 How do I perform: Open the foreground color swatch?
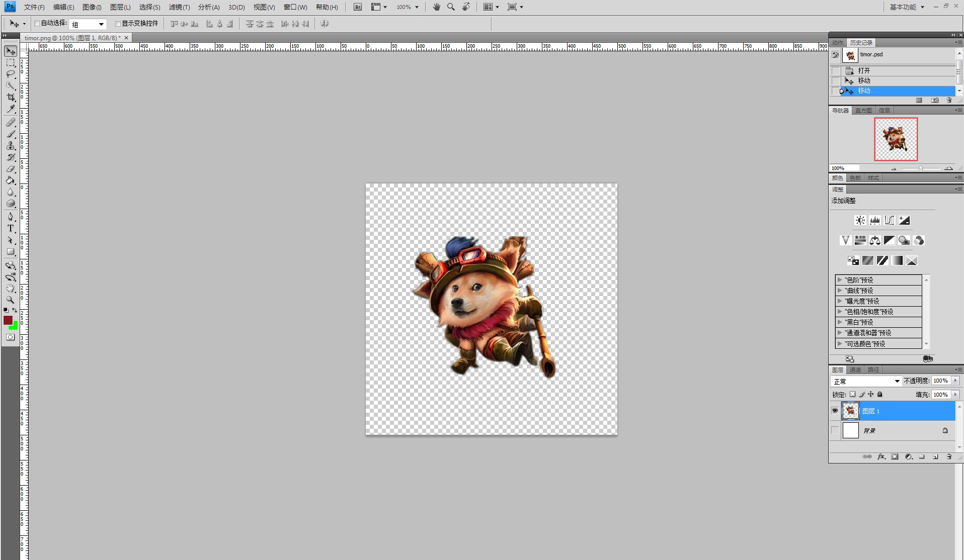click(x=8, y=320)
